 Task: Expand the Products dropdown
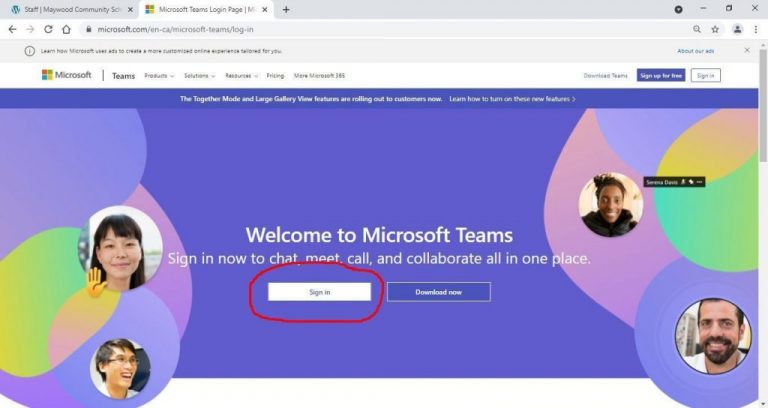pos(158,76)
